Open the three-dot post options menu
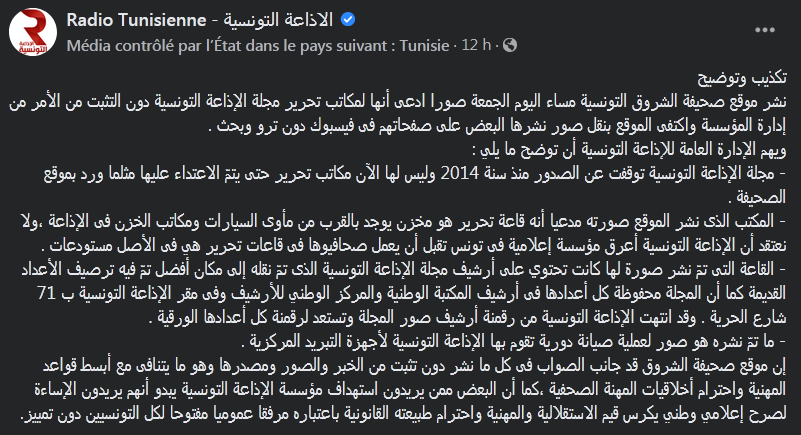Image resolution: width=801 pixels, height=435 pixels. [x=765, y=30]
